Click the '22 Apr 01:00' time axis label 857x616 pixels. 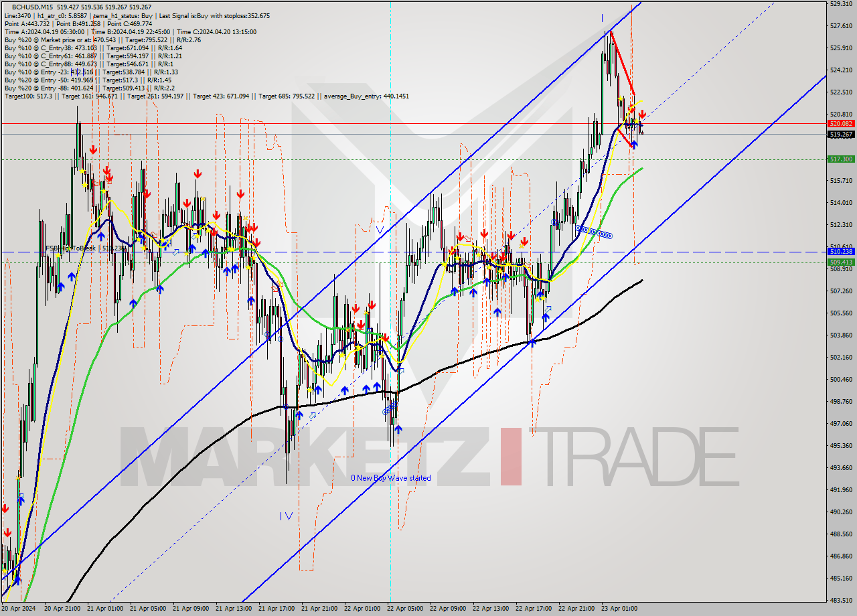pos(362,609)
